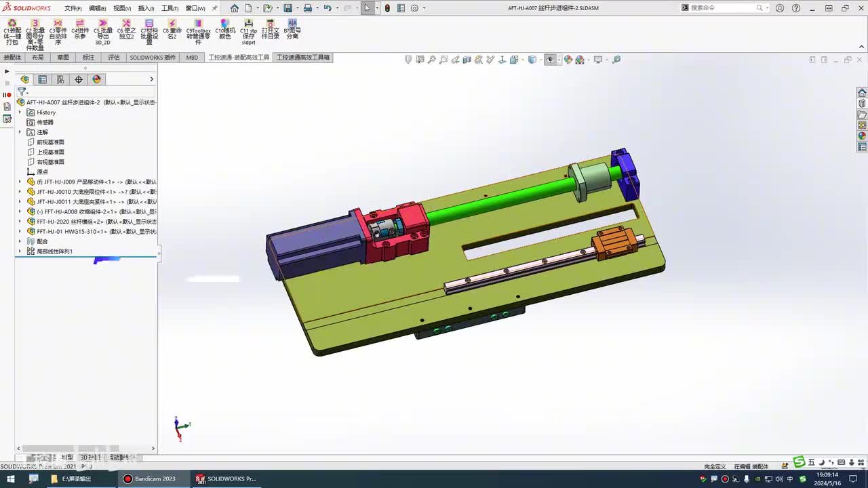Click C8 rename tool

click(172, 30)
